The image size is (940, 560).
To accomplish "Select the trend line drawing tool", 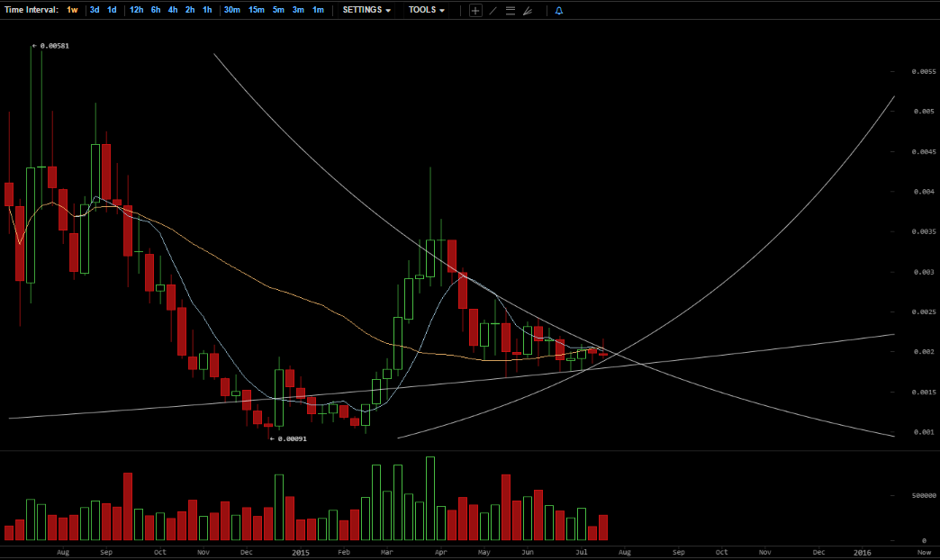I will pyautogui.click(x=493, y=10).
